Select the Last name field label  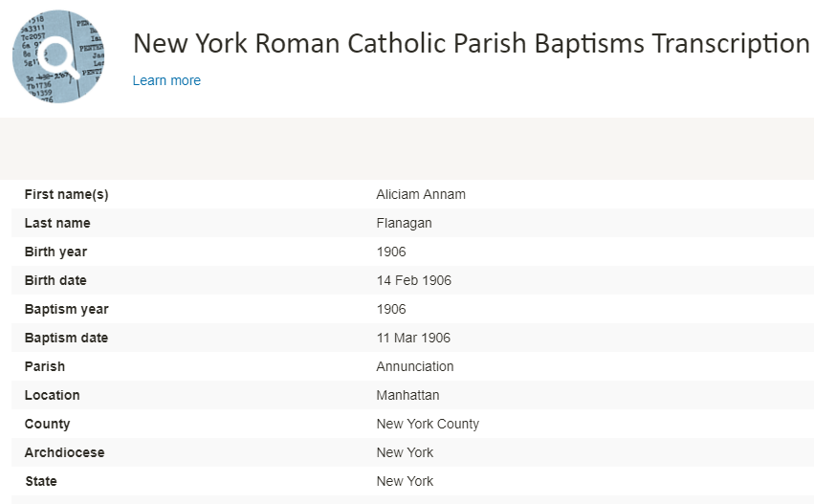(57, 223)
